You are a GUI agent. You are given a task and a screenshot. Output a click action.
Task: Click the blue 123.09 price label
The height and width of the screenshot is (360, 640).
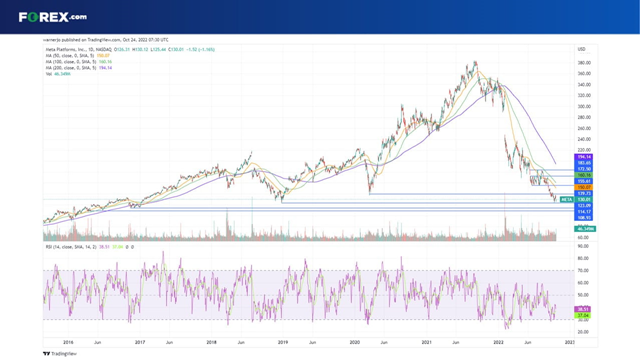coord(583,206)
